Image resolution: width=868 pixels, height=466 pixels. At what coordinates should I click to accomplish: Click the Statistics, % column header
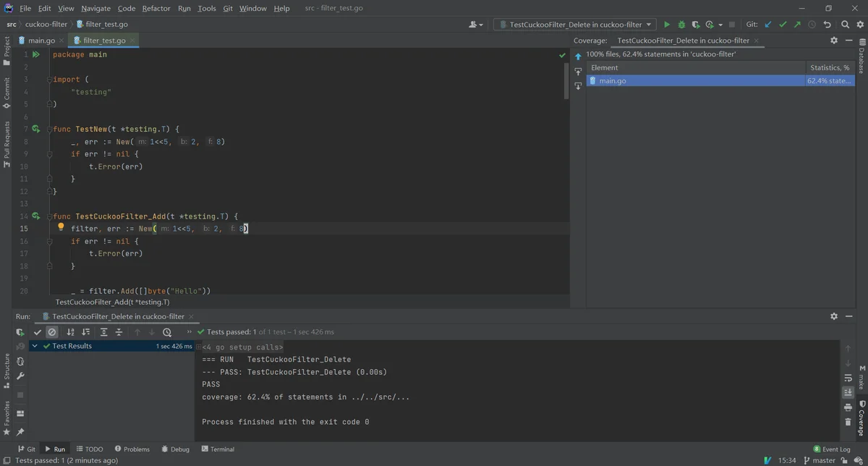click(831, 67)
